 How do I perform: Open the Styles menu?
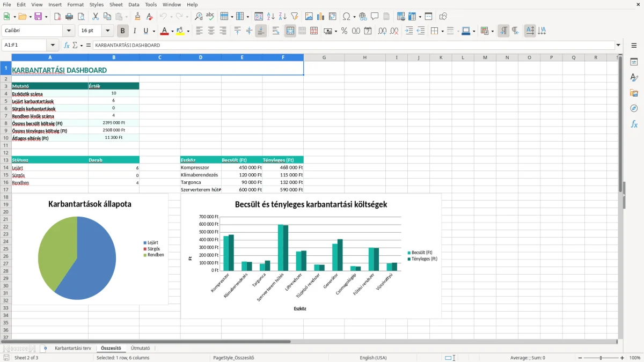(97, 4)
